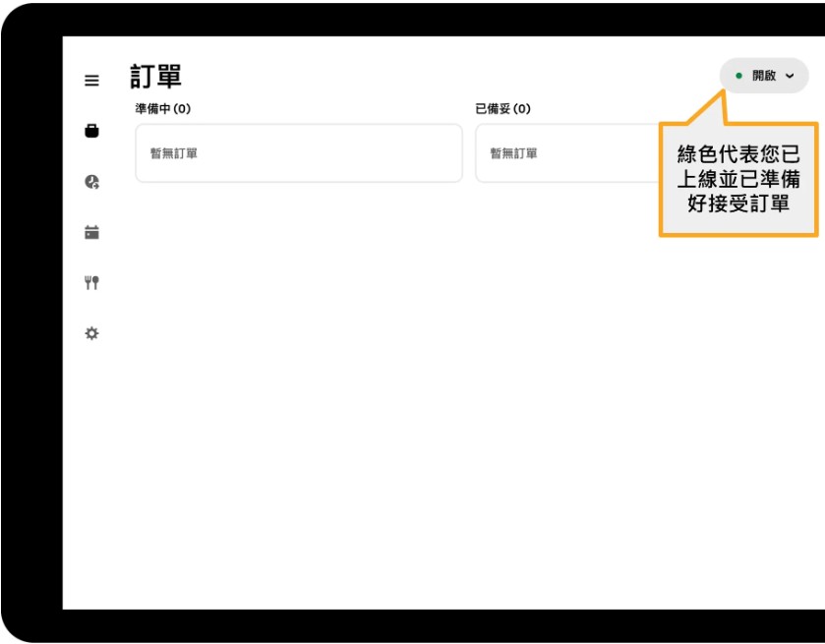Open order history clock icon
This screenshot has height=644, width=825.
(91, 182)
